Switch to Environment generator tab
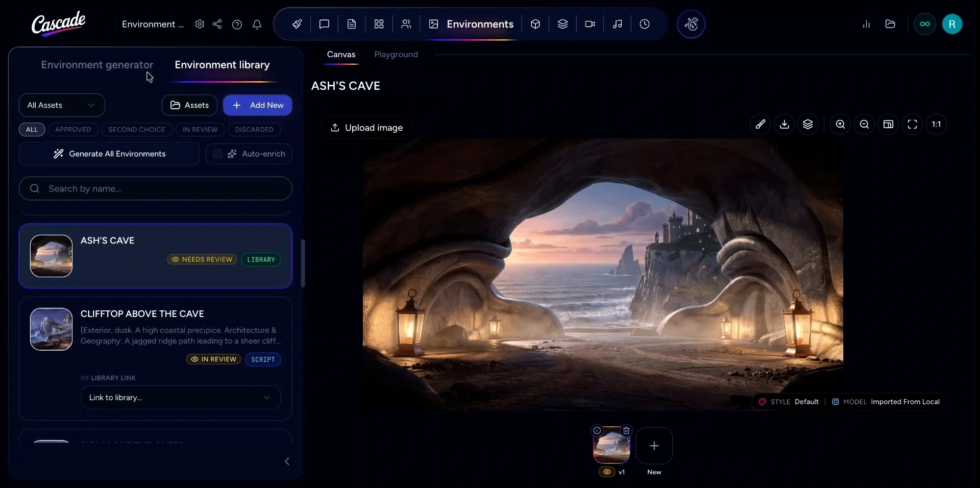The height and width of the screenshot is (488, 980). pyautogui.click(x=97, y=65)
